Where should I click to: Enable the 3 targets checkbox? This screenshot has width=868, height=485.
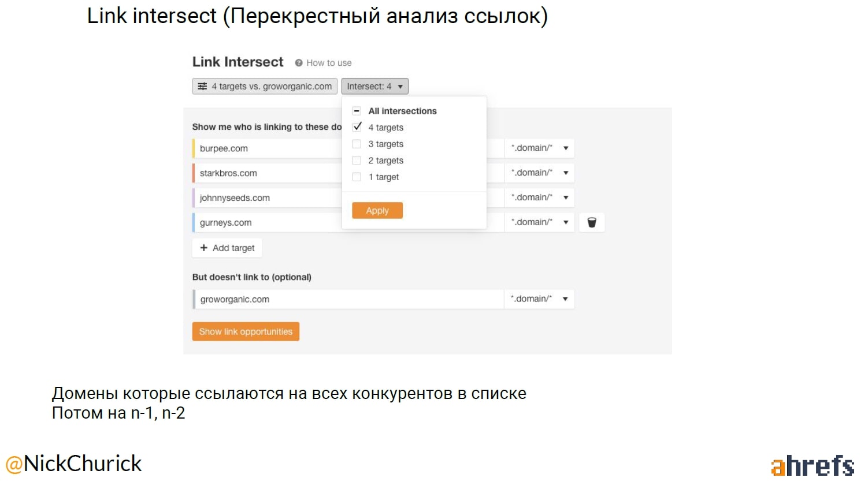coord(357,144)
